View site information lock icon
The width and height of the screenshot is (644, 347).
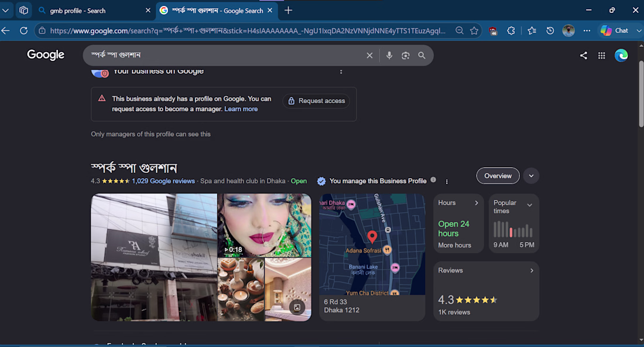tap(42, 30)
